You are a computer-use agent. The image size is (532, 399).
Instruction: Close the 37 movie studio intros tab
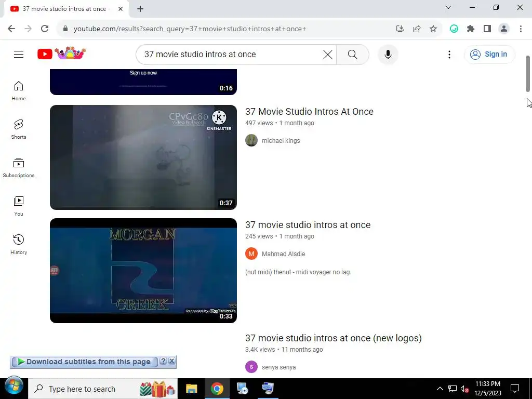[121, 9]
